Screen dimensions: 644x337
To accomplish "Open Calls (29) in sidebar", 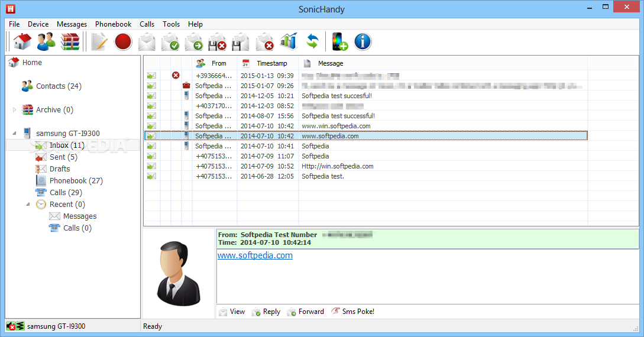I will tap(66, 193).
